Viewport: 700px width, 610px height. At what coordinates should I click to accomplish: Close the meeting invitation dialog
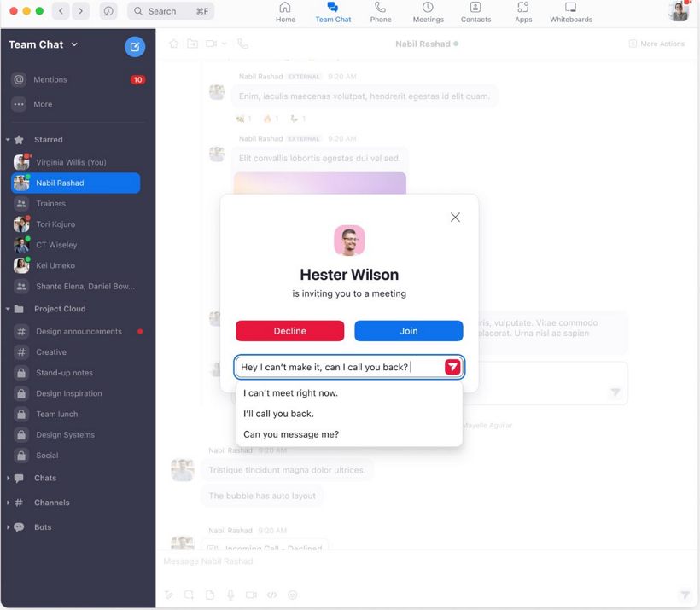click(x=455, y=218)
